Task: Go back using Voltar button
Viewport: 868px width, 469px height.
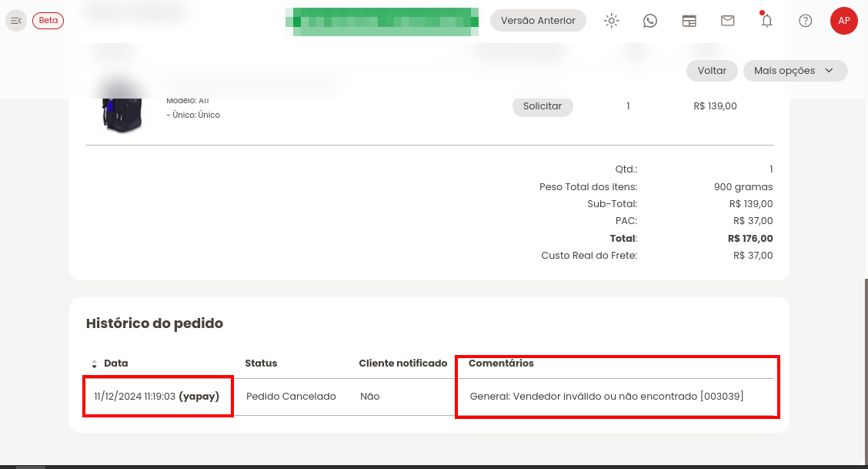Action: click(x=712, y=71)
